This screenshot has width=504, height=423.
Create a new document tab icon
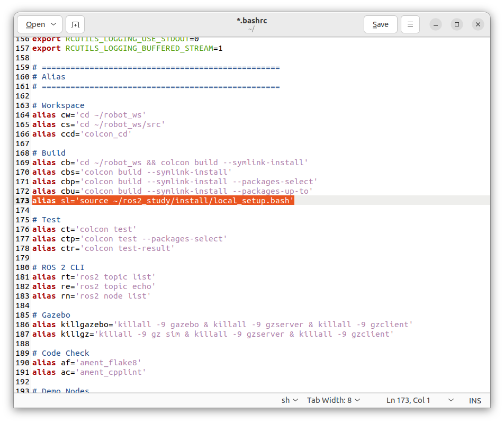tap(75, 24)
